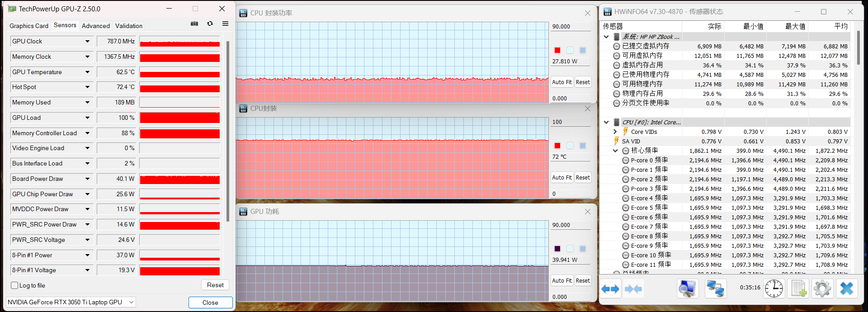Image resolution: width=868 pixels, height=312 pixels.
Task: Click the HWiNFO log file add icon
Action: point(798,288)
